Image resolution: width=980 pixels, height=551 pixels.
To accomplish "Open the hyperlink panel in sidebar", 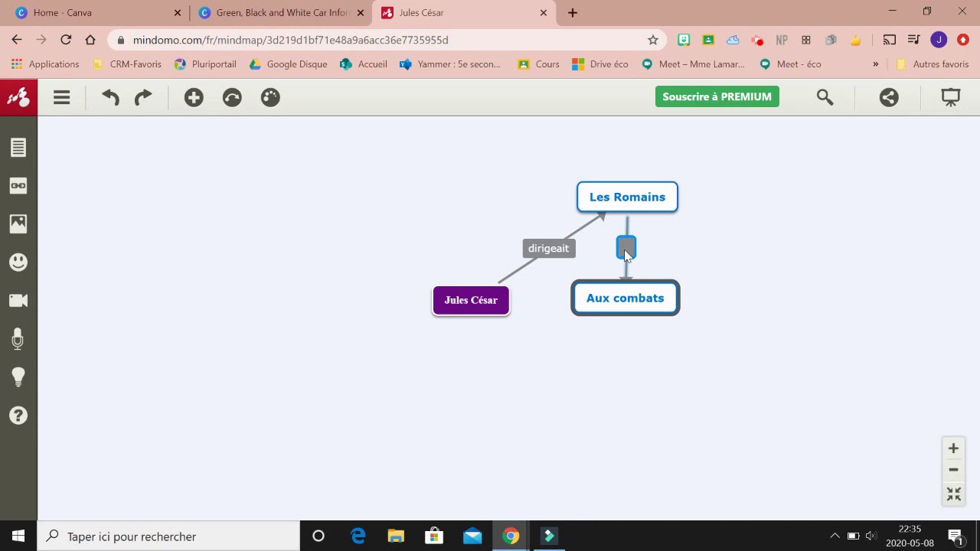I will 18,185.
